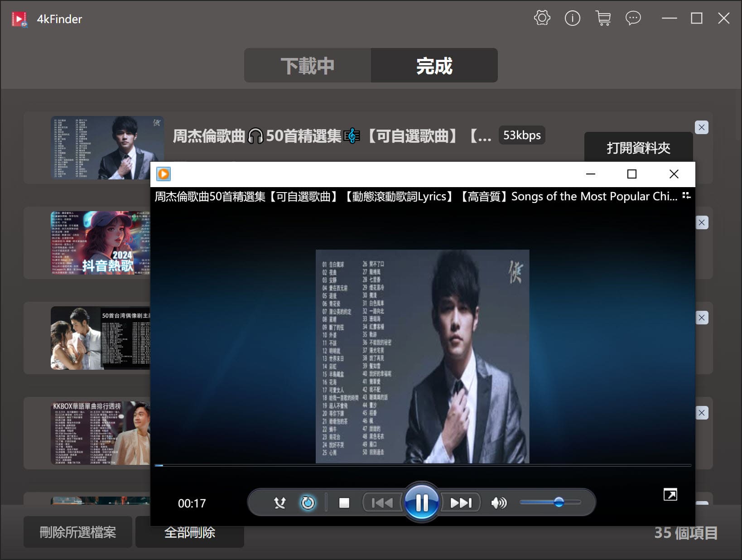This screenshot has width=742, height=560.
Task: Toggle repeat mode in the player
Action: 308,503
